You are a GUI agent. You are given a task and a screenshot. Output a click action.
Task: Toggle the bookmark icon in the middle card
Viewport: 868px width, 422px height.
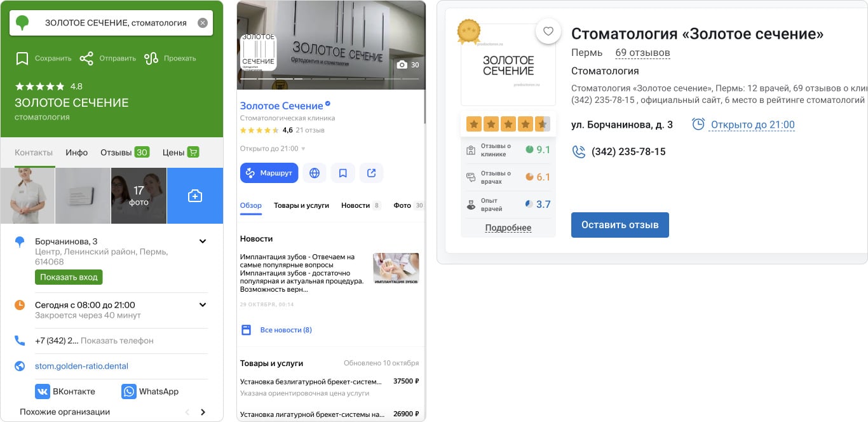342,172
